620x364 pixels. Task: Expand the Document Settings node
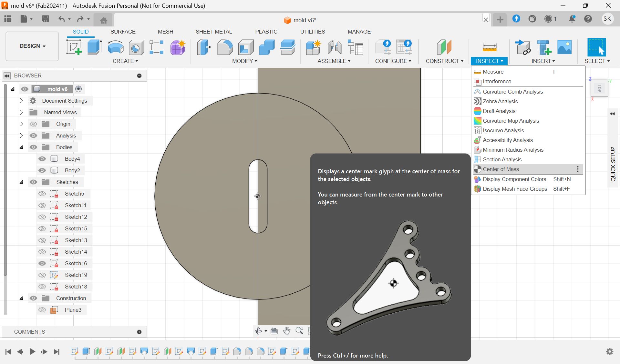coord(21,101)
